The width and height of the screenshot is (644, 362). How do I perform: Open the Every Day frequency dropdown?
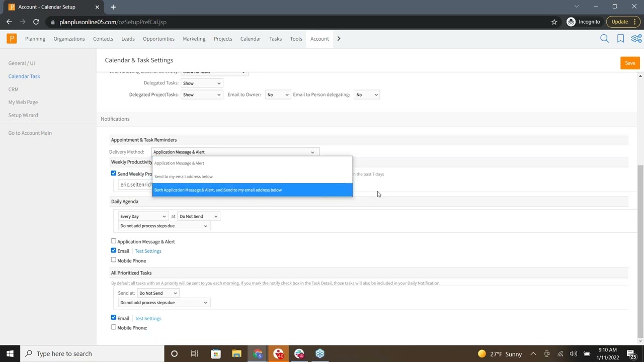(x=143, y=216)
